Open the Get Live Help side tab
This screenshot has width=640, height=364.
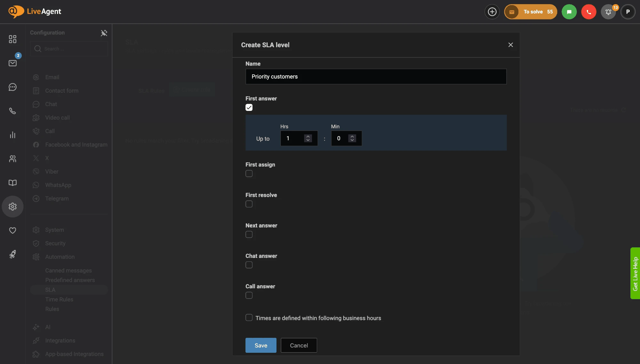coord(635,273)
